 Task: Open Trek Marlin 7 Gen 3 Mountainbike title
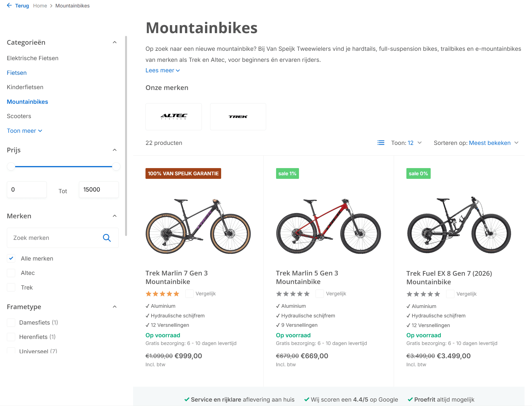pos(177,277)
